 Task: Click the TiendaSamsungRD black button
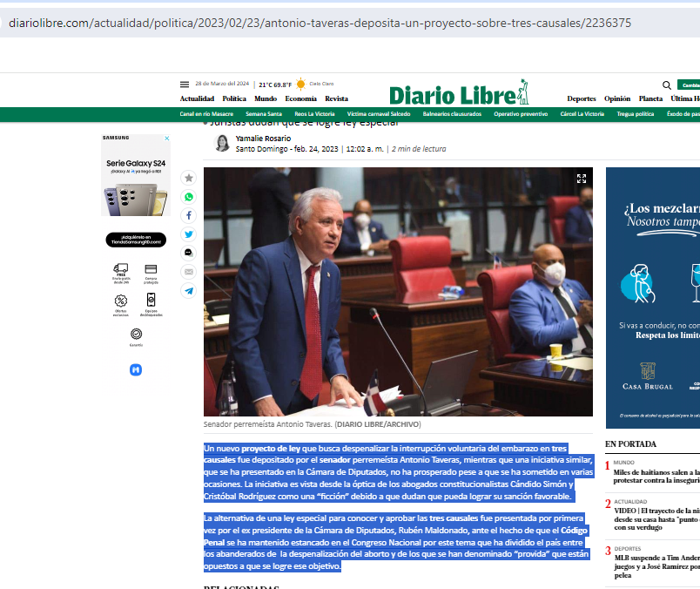pyautogui.click(x=136, y=240)
